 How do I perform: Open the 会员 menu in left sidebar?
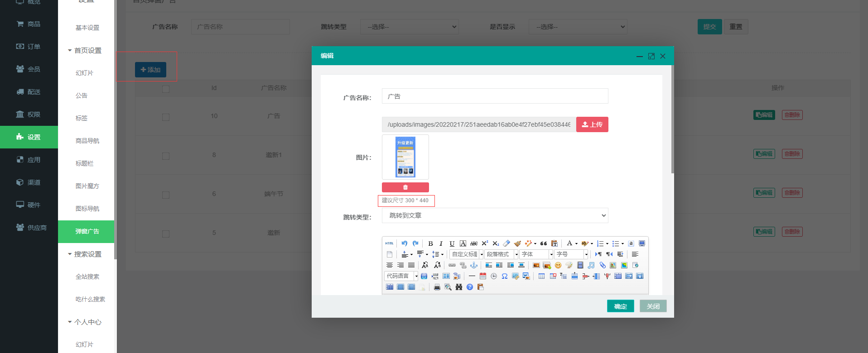tap(29, 69)
